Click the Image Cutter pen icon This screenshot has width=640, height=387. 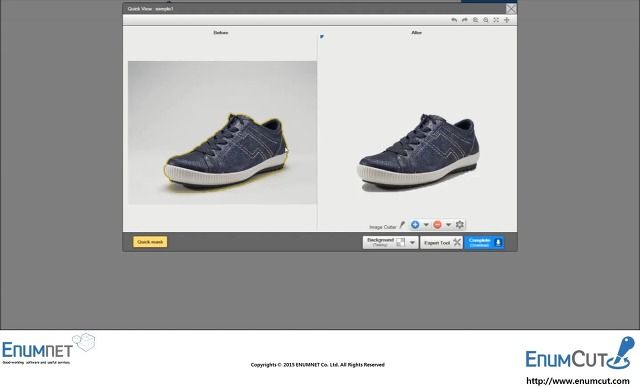coord(402,225)
